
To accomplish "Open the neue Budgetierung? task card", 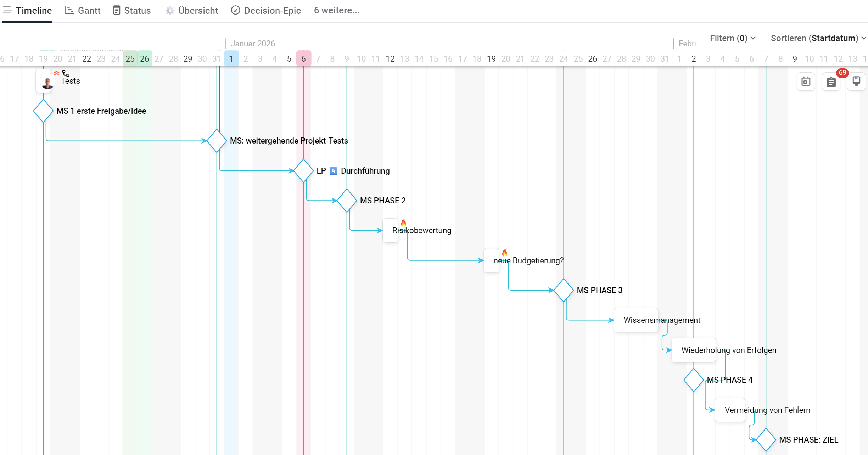I will pos(491,260).
